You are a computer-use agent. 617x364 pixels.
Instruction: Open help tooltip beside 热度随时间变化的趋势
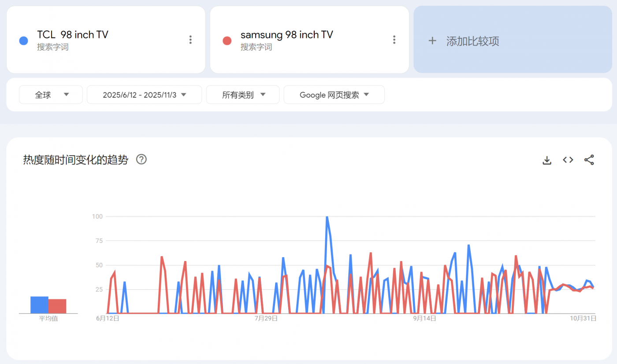141,159
